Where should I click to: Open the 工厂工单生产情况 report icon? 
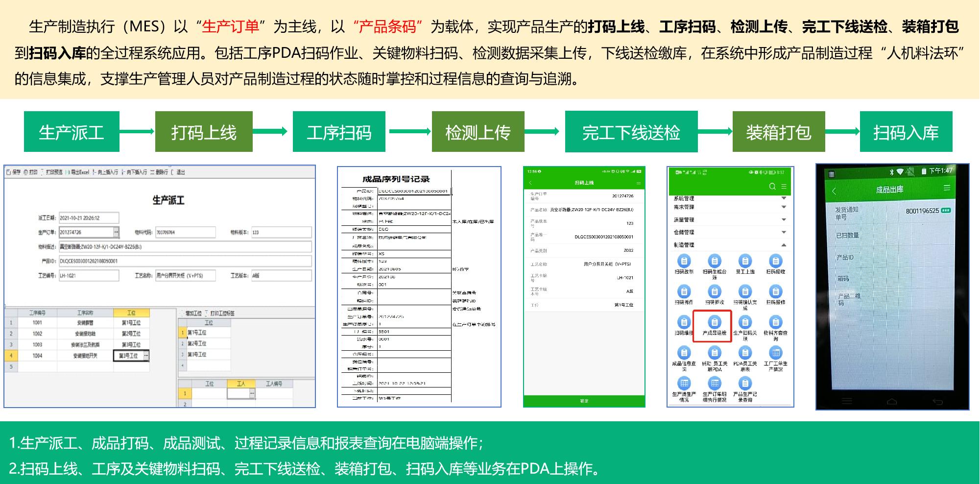775,353
